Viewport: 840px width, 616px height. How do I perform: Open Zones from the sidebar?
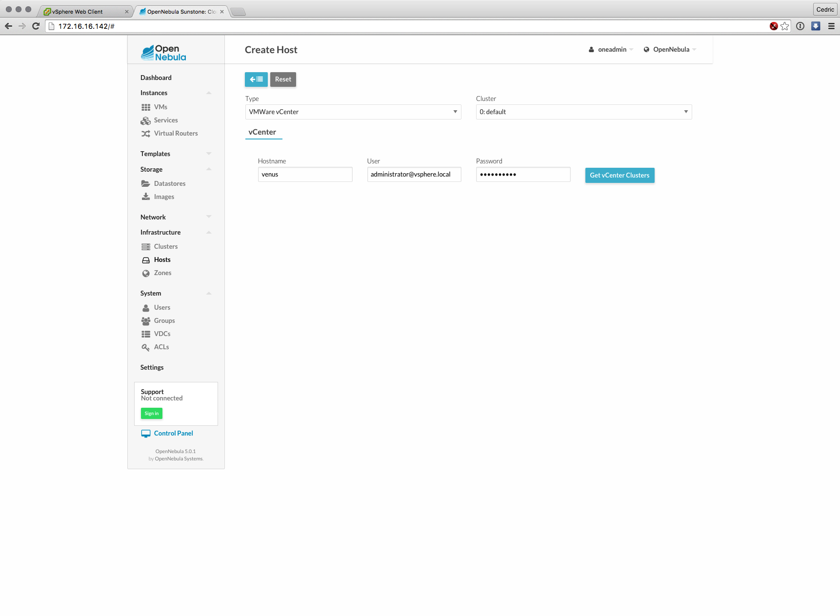162,273
